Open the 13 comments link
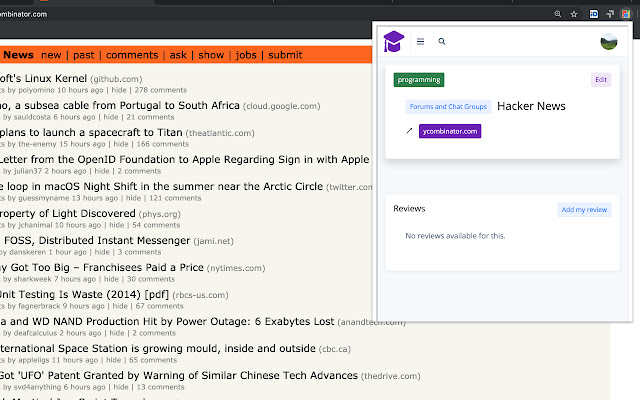The height and width of the screenshot is (400, 640). point(160,387)
